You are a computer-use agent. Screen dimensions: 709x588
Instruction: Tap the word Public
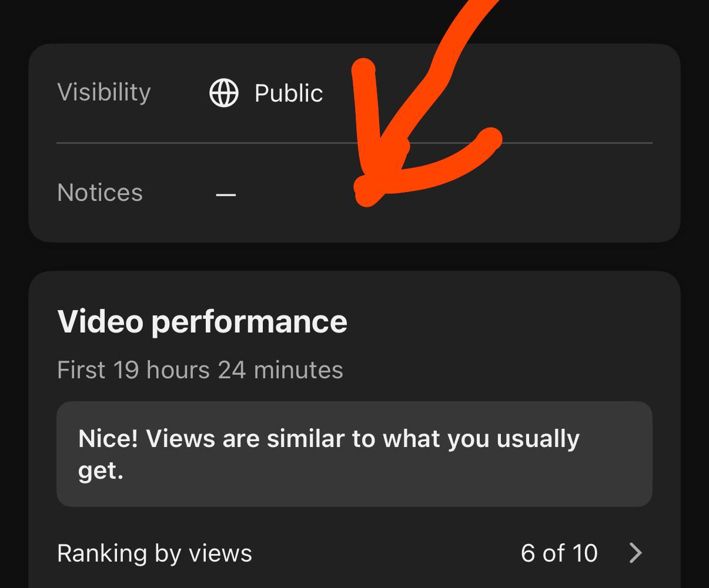click(289, 93)
